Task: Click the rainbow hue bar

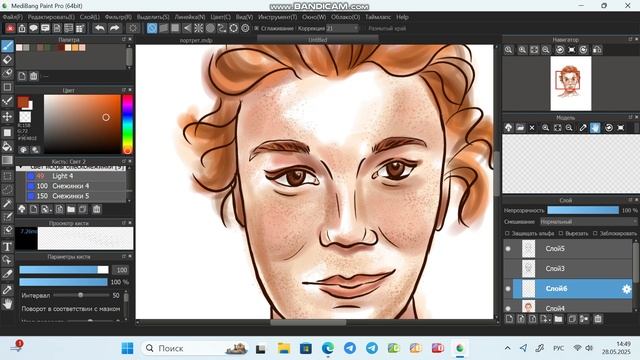Action: pyautogui.click(x=127, y=124)
